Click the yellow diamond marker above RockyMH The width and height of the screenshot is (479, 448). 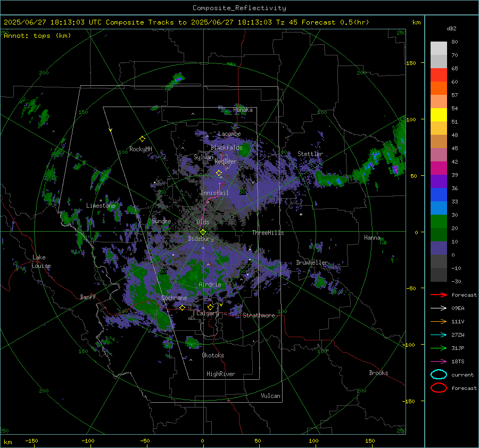click(142, 139)
